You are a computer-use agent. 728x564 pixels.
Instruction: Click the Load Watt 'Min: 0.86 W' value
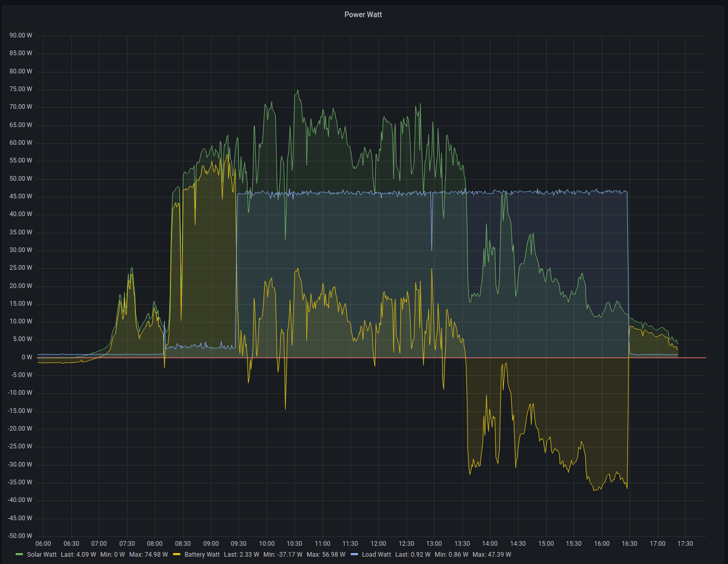coord(451,555)
